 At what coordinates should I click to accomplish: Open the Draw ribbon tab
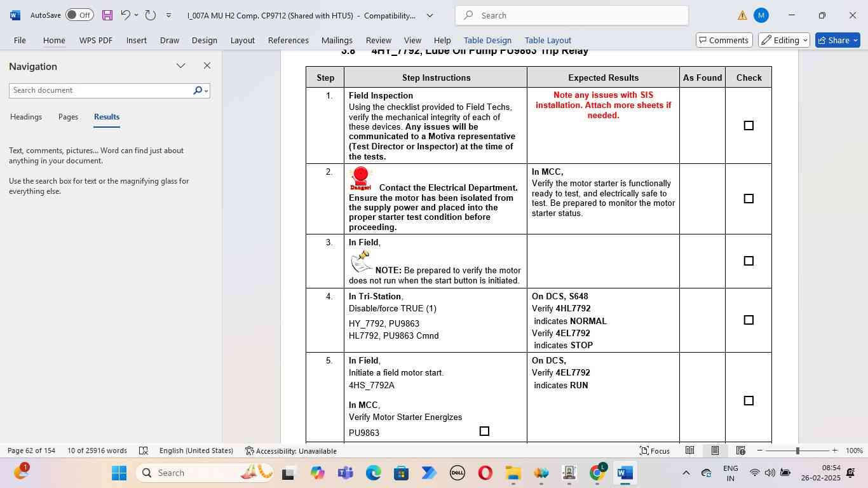point(169,40)
